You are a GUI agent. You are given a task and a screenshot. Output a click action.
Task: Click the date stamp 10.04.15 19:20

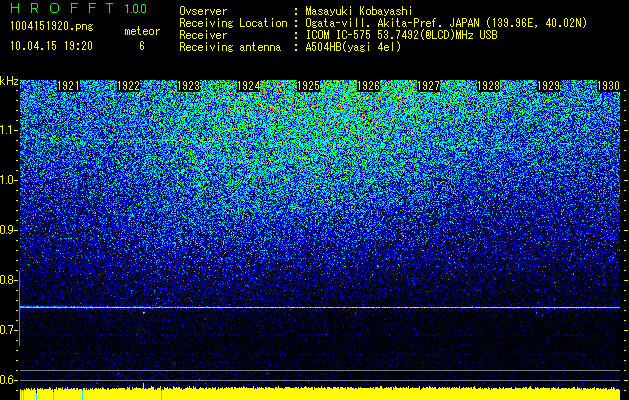pyautogui.click(x=51, y=46)
